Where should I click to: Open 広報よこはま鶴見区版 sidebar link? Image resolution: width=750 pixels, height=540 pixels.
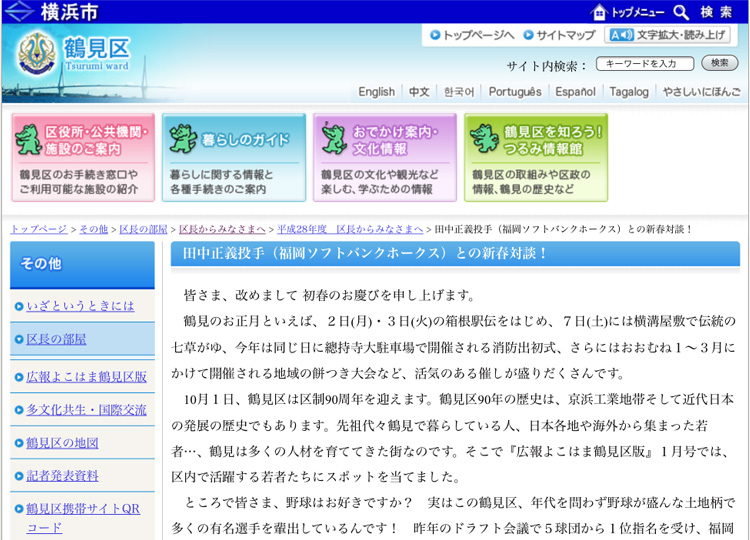[86, 377]
